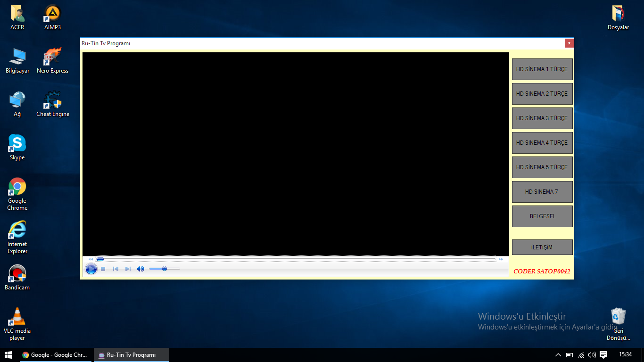This screenshot has height=362, width=644.
Task: Click the Ru-Tin Tv Programı title bar text
Action: pos(106,43)
